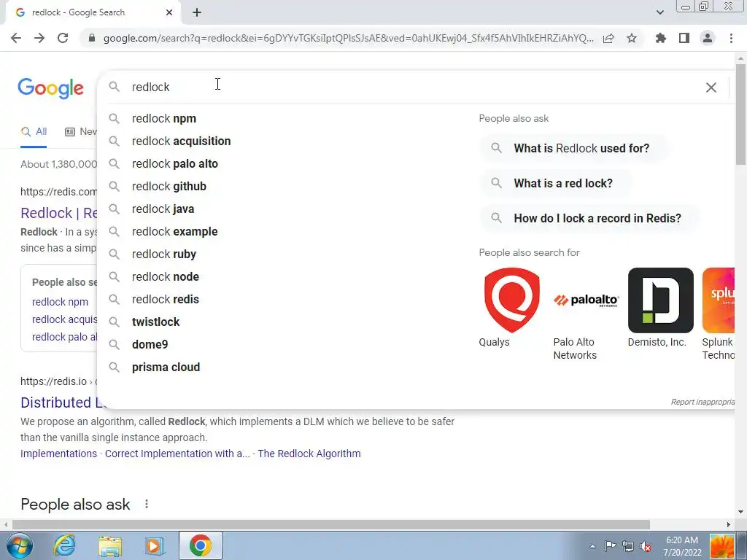This screenshot has height=560, width=747.
Task: Click the vertical scrollbar thumb
Action: (740, 114)
